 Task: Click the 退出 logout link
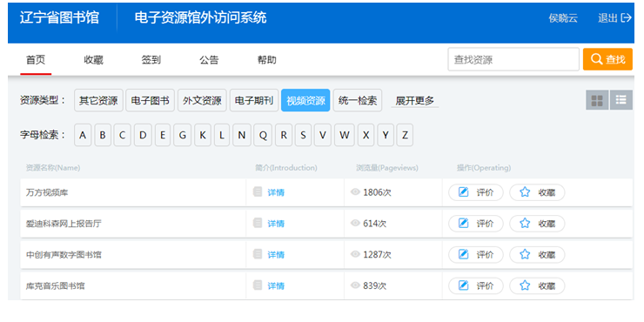[607, 18]
